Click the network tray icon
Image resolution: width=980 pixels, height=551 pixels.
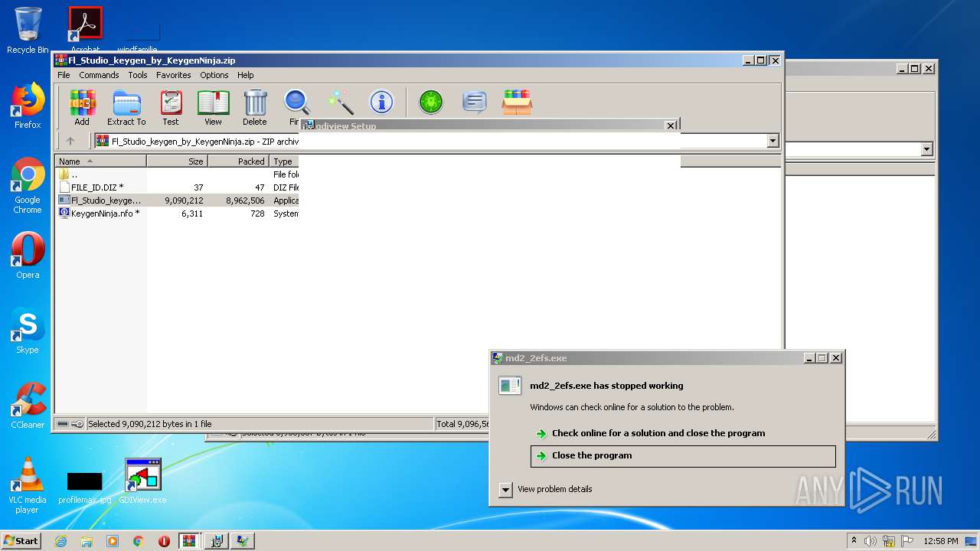coord(888,541)
